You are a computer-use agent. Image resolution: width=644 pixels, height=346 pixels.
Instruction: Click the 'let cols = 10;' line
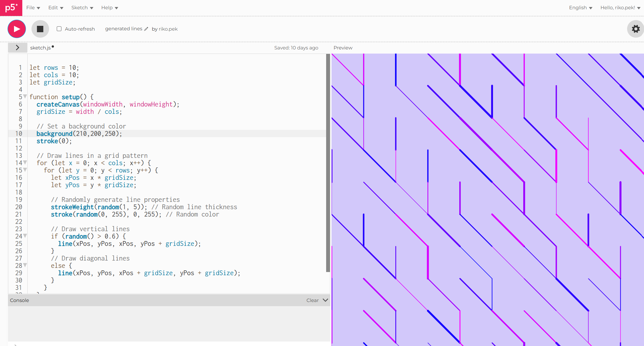click(54, 75)
